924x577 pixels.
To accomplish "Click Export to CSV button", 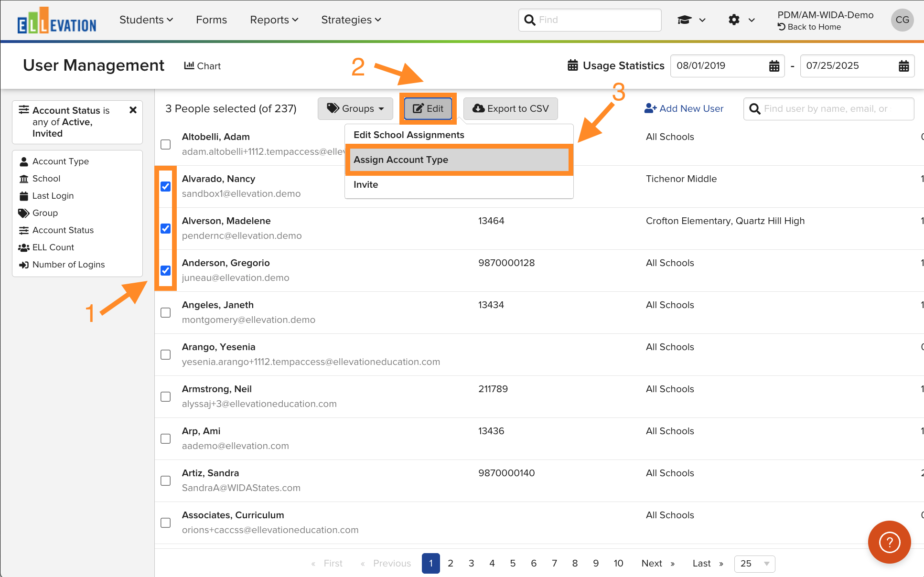I will [511, 108].
